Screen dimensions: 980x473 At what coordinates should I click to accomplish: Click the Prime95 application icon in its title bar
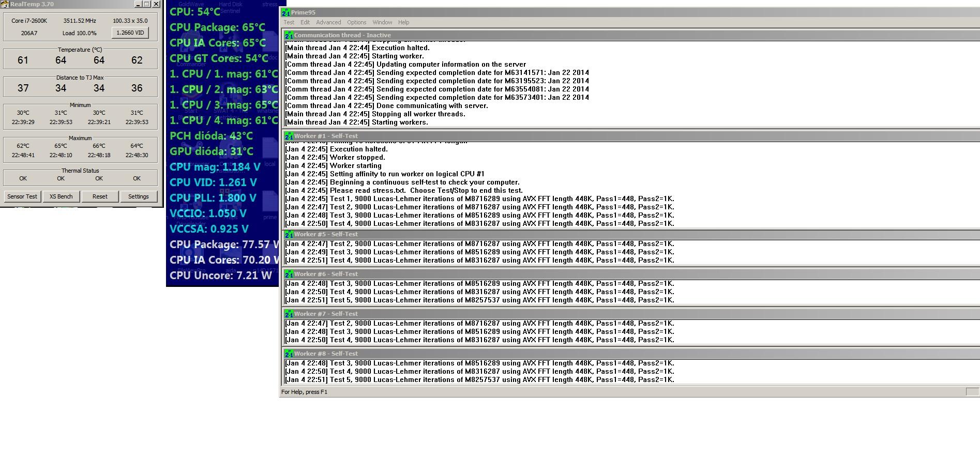286,12
